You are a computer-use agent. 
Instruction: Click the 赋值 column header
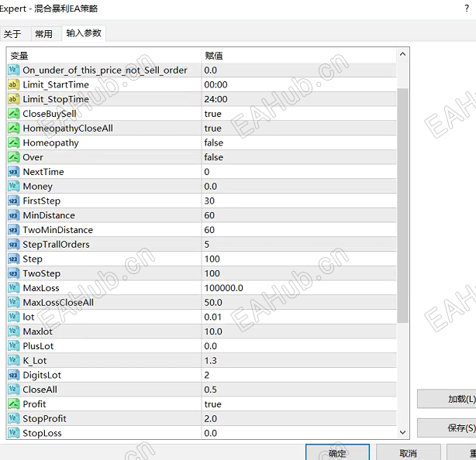pyautogui.click(x=214, y=56)
